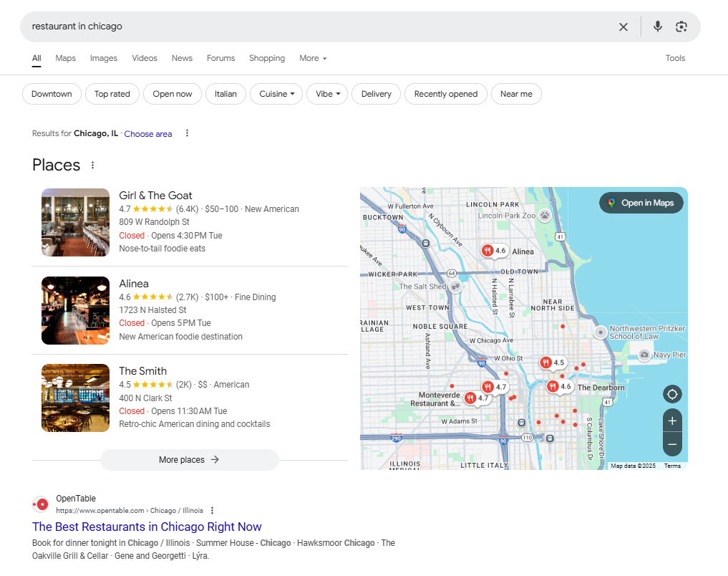The width and height of the screenshot is (728, 576).
Task: Open the Best Restaurants in Chicago link
Action: (x=147, y=527)
